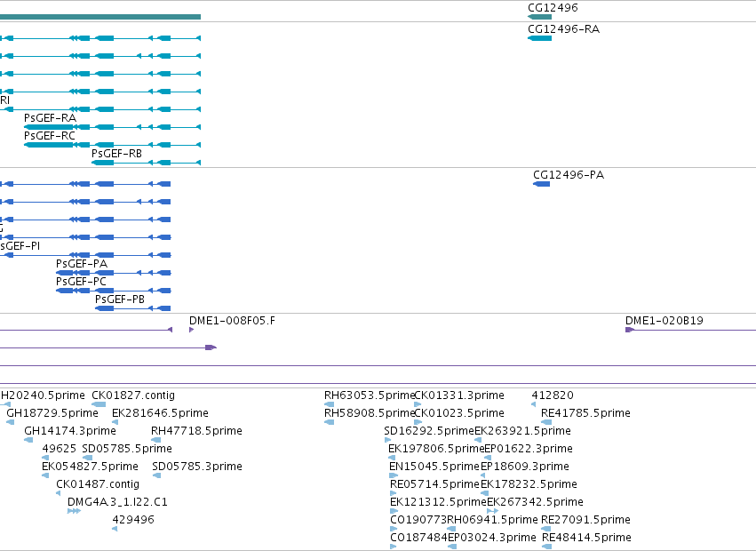This screenshot has height=551, width=756.
Task: Click the CG12496-PA blue protein glyph
Action: click(x=541, y=184)
